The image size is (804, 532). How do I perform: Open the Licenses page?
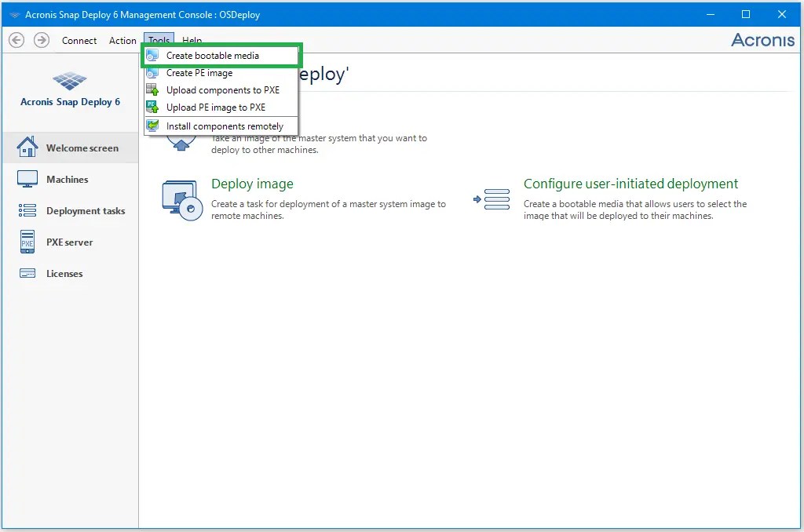(x=70, y=273)
